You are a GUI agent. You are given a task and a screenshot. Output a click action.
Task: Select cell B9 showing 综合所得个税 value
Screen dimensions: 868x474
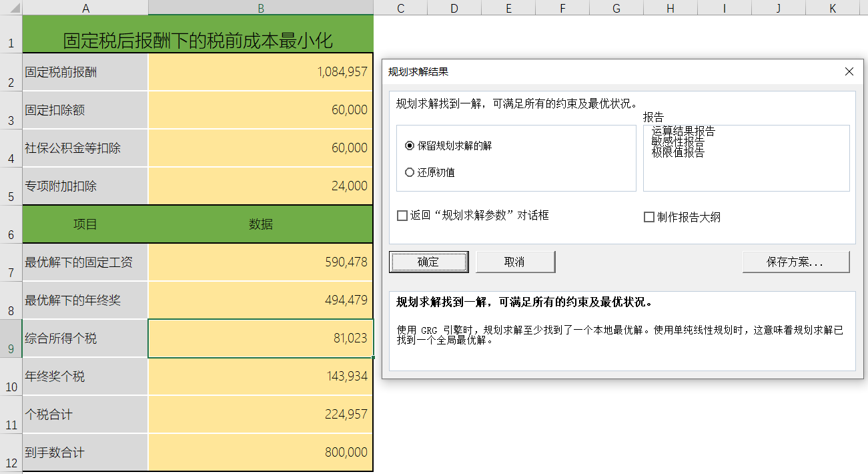[x=260, y=338]
